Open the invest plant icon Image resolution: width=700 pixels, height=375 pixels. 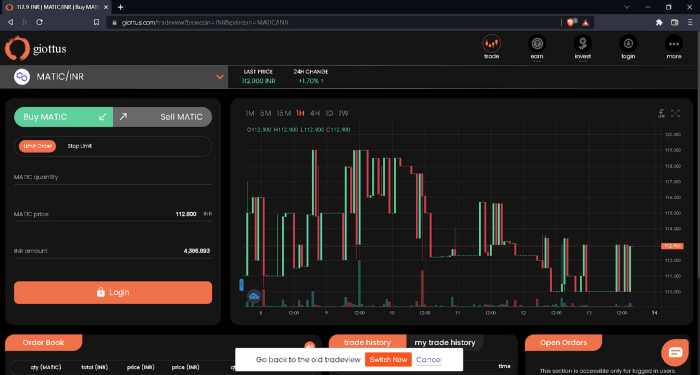click(583, 44)
